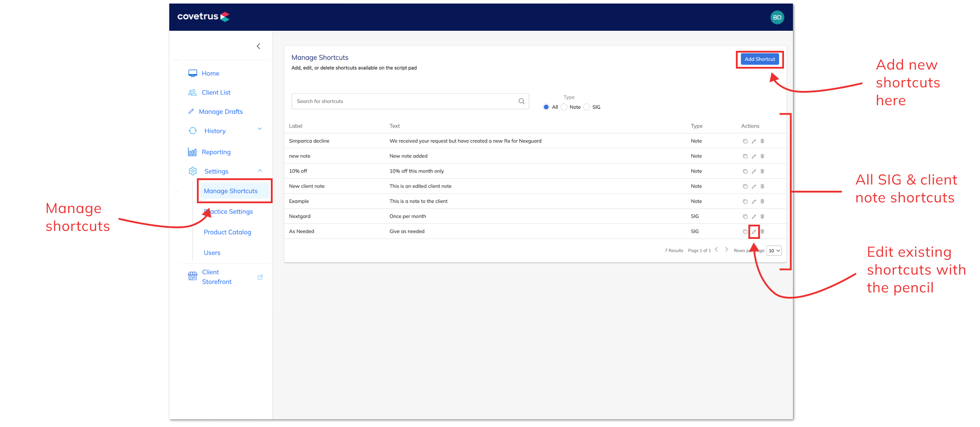Click the Settings gear icon
980x427 pixels.
coord(192,171)
